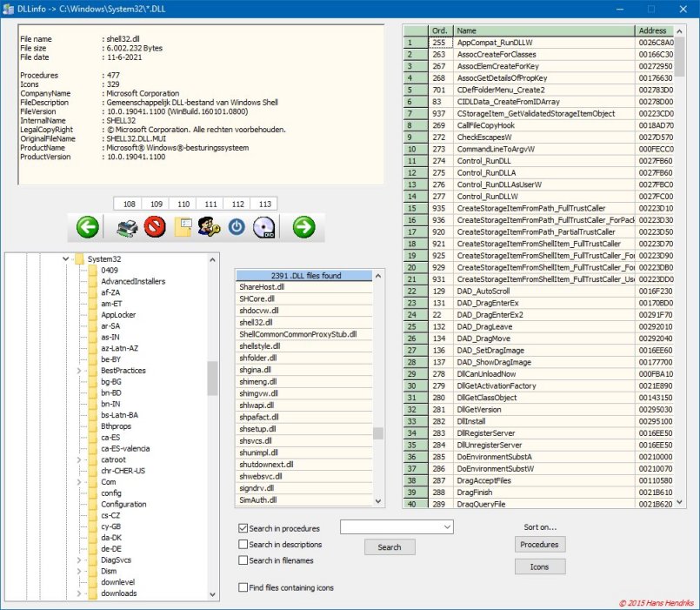Click the folder icon beside de-DE
700x610 pixels.
[93, 549]
